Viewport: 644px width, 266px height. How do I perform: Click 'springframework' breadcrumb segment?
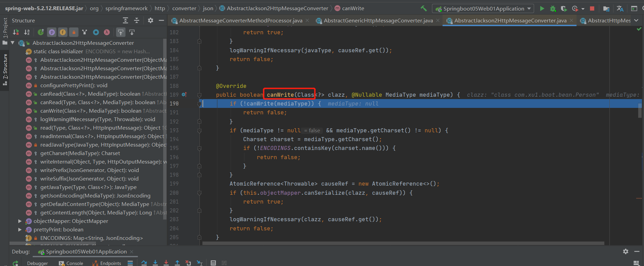[126, 8]
